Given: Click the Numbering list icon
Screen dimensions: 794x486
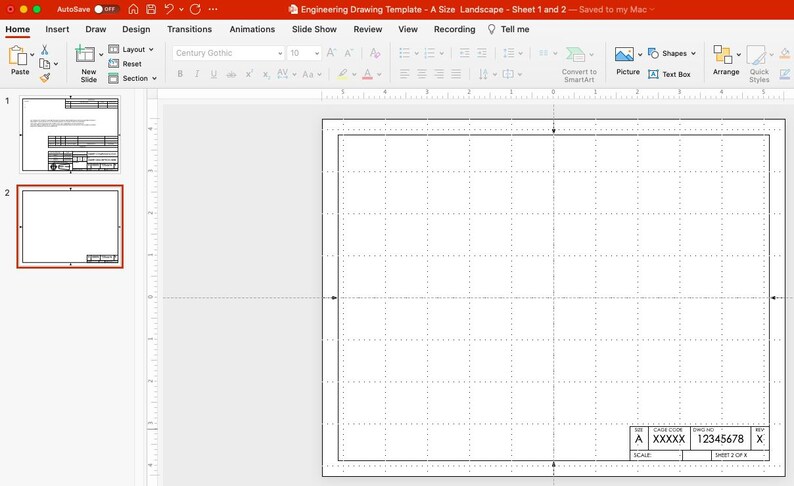Looking at the screenshot, I should coord(429,53).
